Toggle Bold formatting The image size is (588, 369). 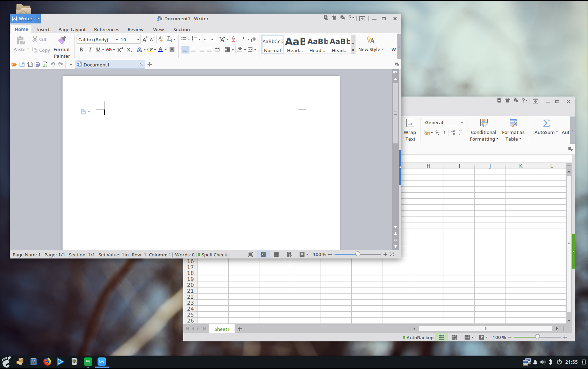[x=81, y=50]
